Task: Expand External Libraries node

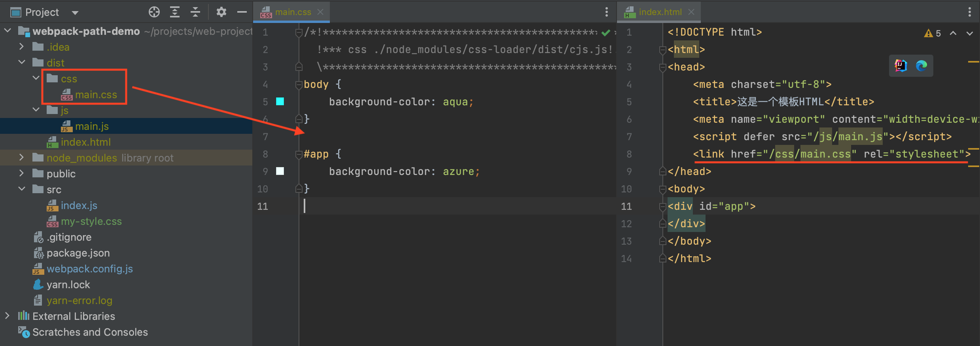Action: pyautogui.click(x=8, y=316)
